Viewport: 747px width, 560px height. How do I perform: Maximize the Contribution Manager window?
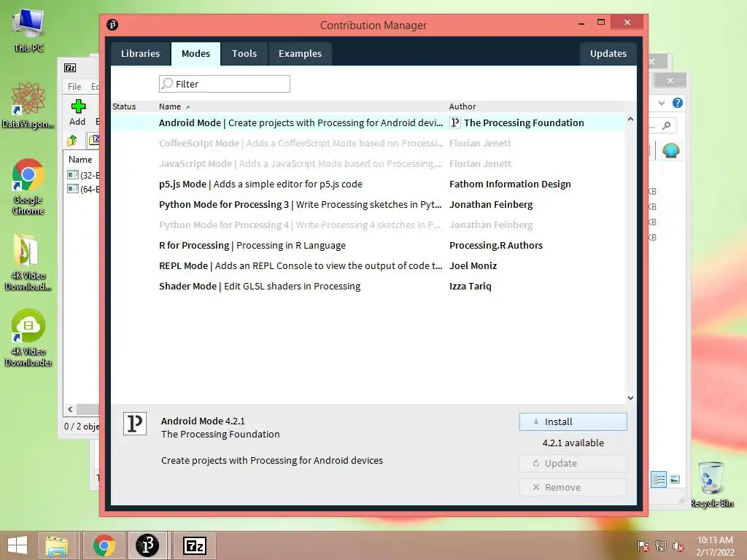coord(601,23)
